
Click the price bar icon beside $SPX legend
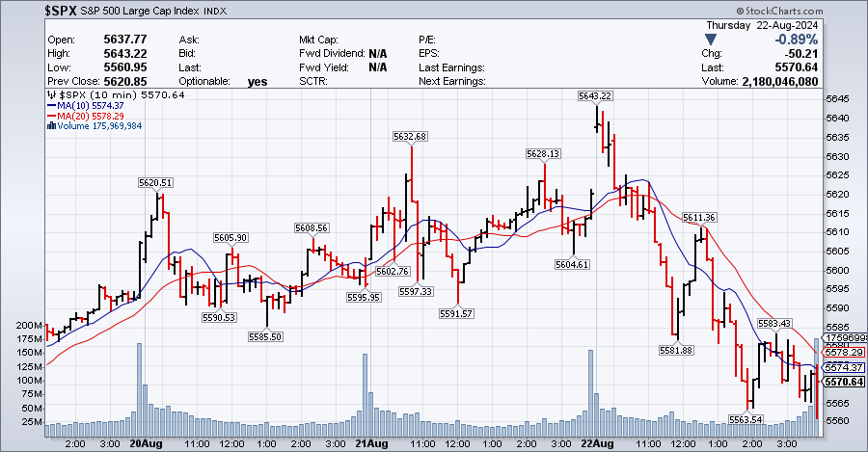pos(51,96)
